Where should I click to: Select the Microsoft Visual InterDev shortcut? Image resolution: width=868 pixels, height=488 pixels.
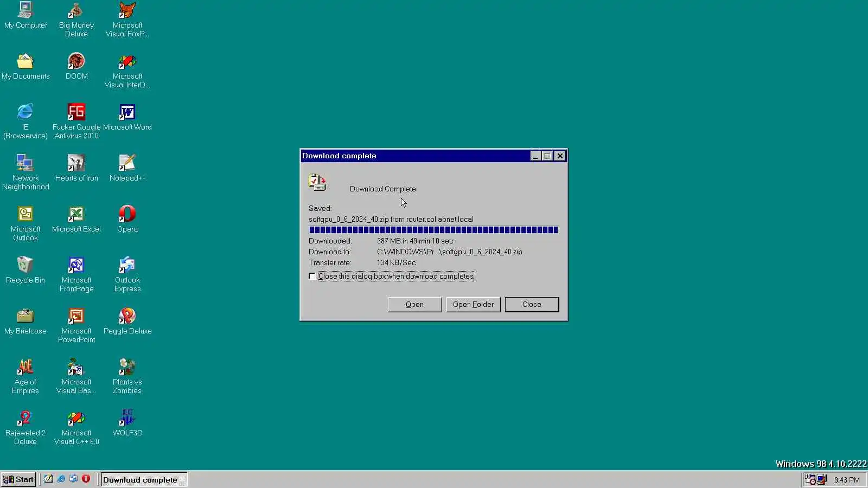pos(127,70)
